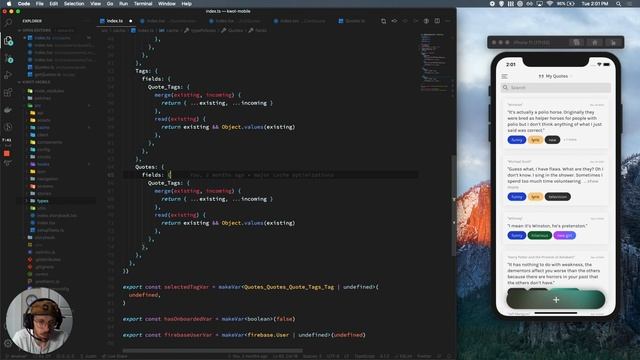Screen dimensions: 640x360
Task: Open the Run menu
Action: click(x=123, y=4)
